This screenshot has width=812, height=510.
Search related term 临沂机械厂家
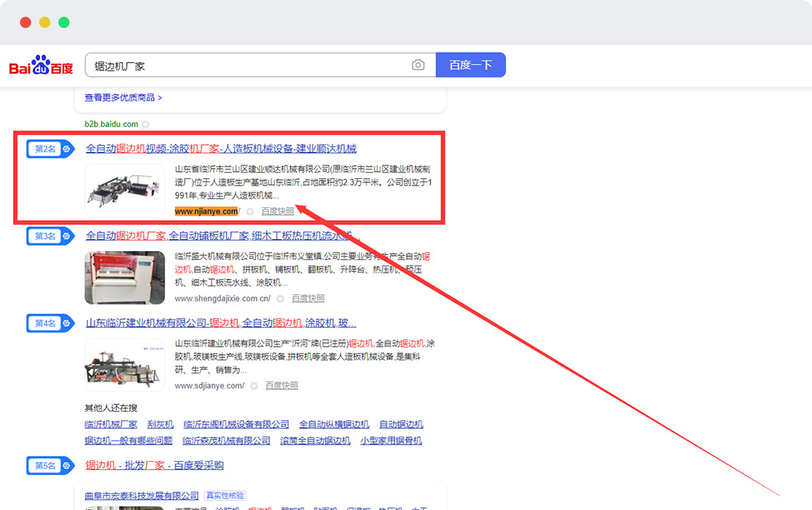point(111,424)
